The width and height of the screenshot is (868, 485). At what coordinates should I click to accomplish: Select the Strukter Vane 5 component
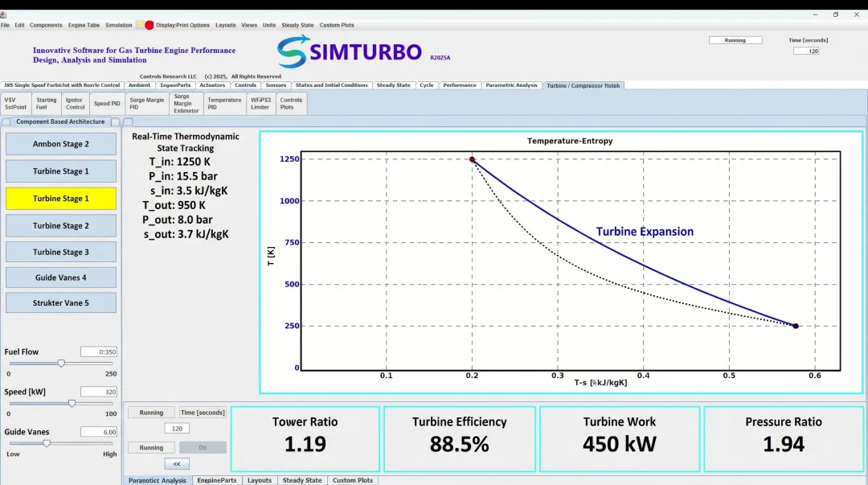coord(61,303)
